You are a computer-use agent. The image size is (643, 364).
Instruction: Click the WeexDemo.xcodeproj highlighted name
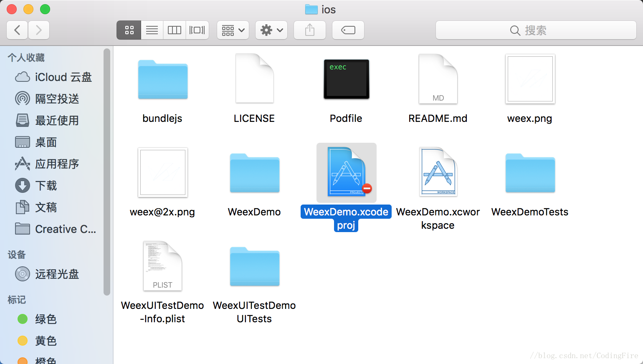(x=346, y=218)
